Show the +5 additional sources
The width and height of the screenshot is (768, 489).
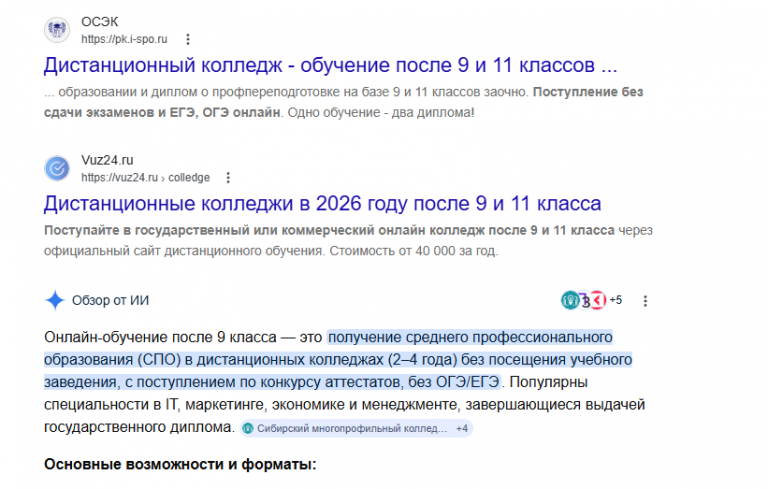pos(616,300)
